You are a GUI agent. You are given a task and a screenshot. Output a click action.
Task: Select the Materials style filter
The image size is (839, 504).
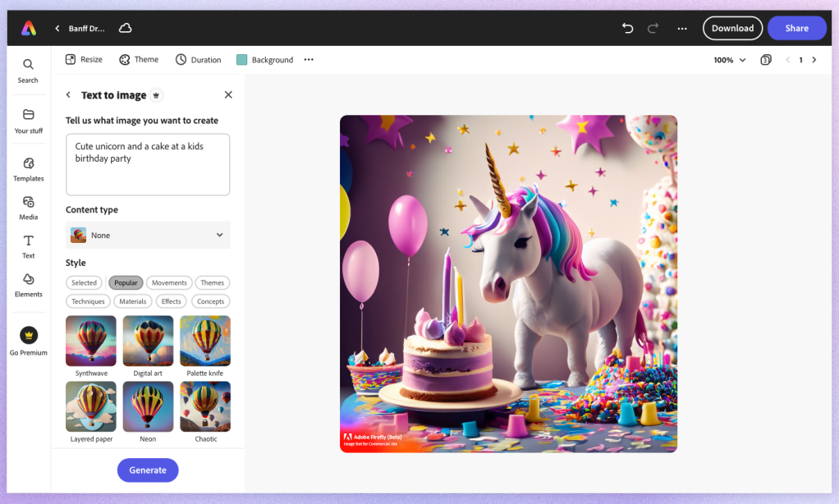(133, 301)
